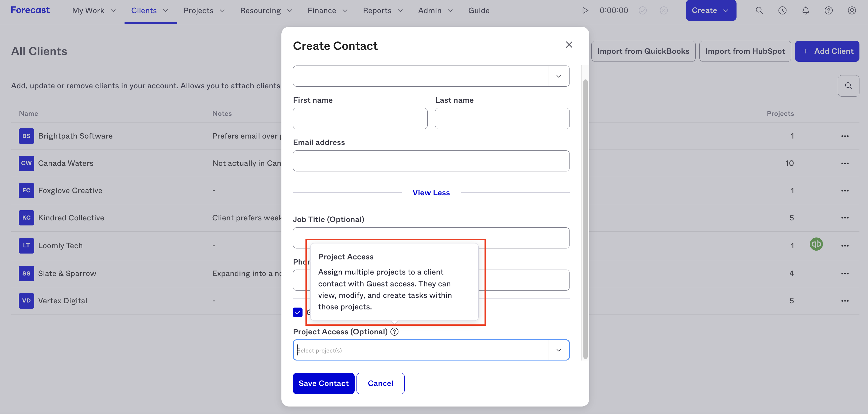868x414 pixels.
Task: Open search in All Clients table
Action: point(848,86)
